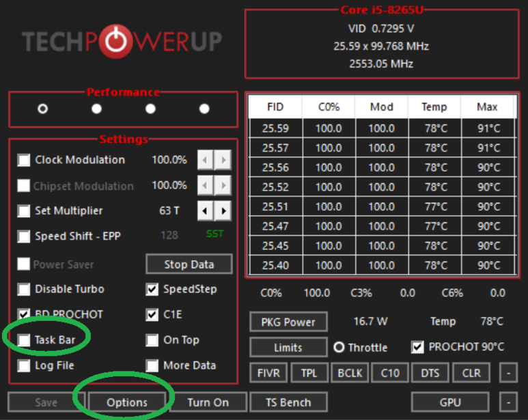Decrease Clock Modulation with left arrow
The height and width of the screenshot is (420, 528).
pos(205,160)
